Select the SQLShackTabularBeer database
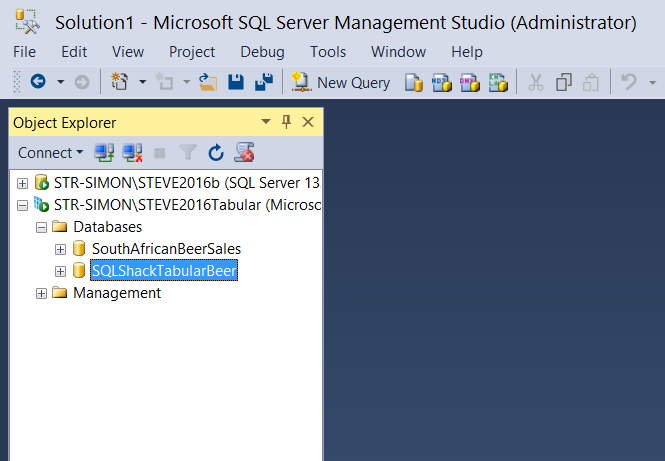Image resolution: width=665 pixels, height=461 pixels. pos(164,271)
